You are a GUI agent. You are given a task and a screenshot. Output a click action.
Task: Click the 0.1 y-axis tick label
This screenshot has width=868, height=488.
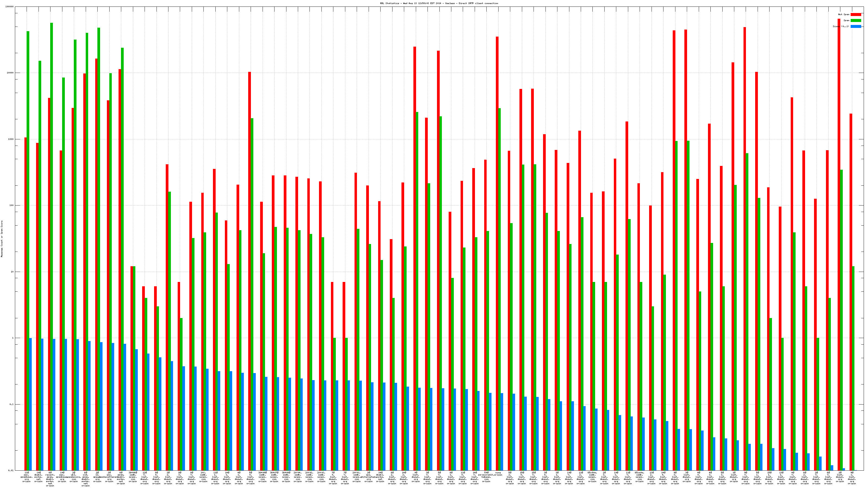pyautogui.click(x=12, y=404)
